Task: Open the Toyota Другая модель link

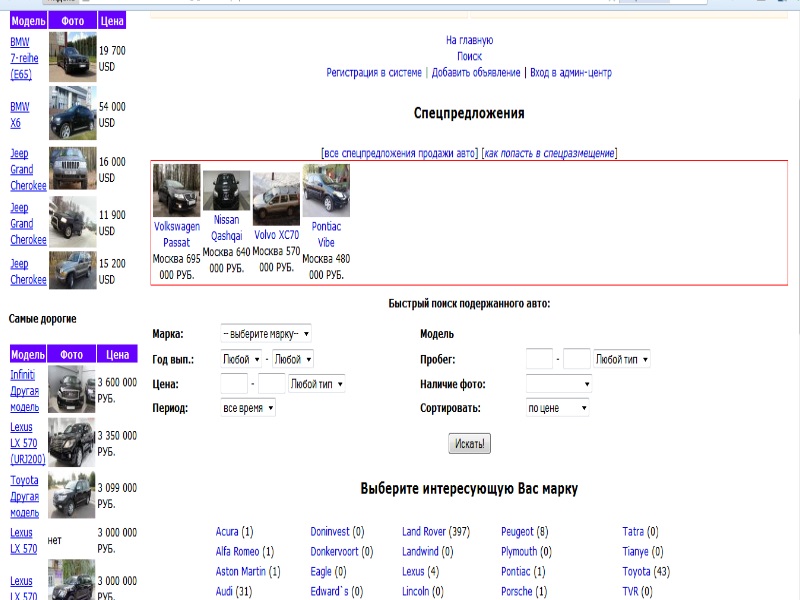Action: click(24, 496)
